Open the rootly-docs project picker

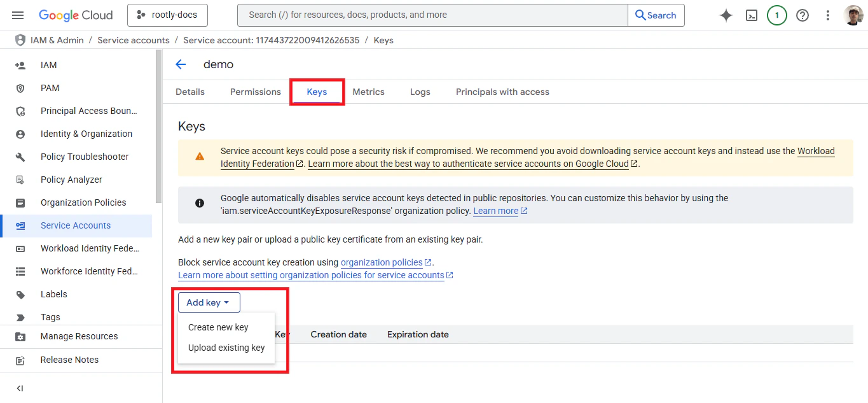[167, 14]
